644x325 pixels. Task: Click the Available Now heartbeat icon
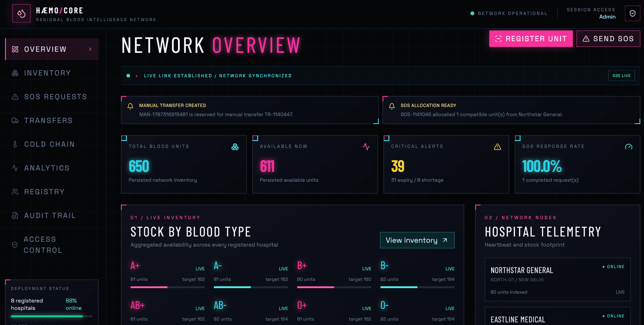(366, 147)
